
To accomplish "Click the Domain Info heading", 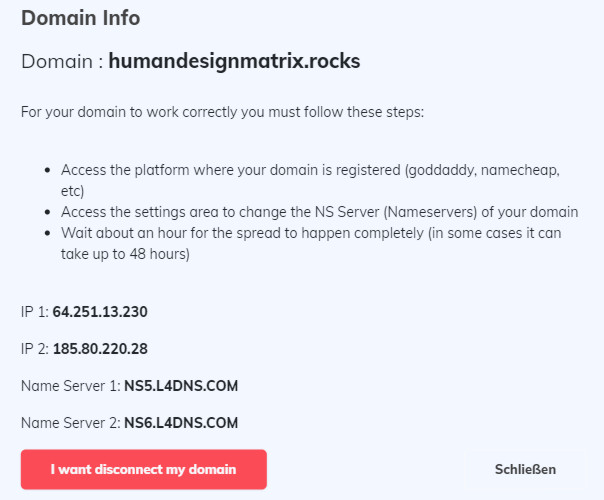I will pyautogui.click(x=81, y=18).
